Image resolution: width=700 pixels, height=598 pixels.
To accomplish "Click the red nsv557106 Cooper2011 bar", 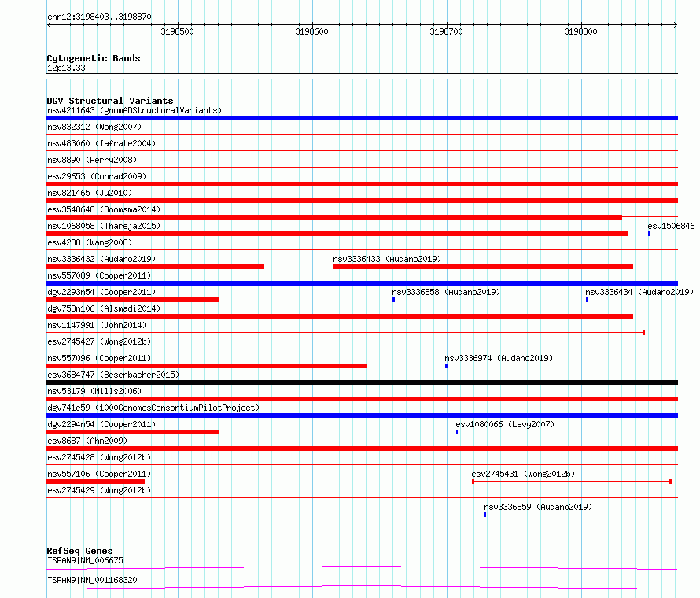I will pos(95,482).
